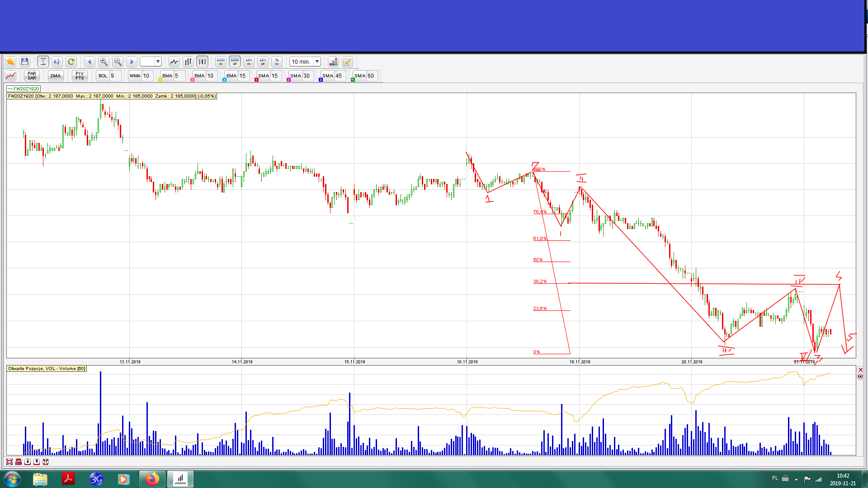Select candlestick chart type

tap(202, 61)
